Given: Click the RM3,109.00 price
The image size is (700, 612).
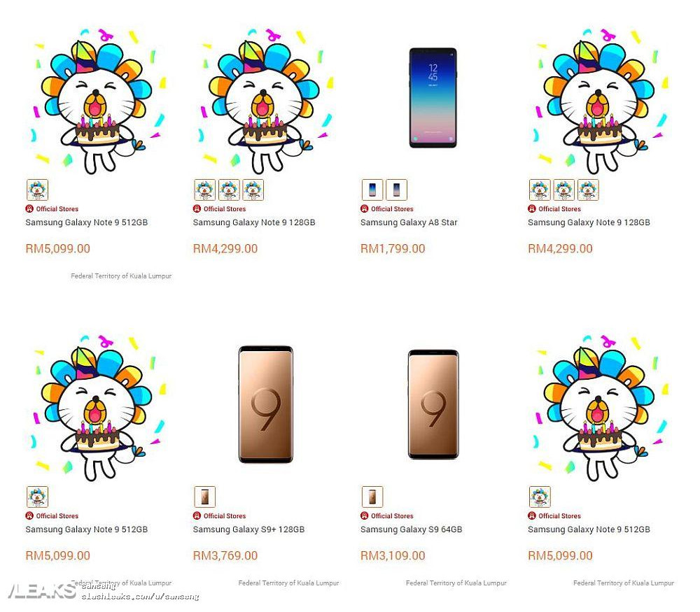Looking at the screenshot, I should pos(393,555).
